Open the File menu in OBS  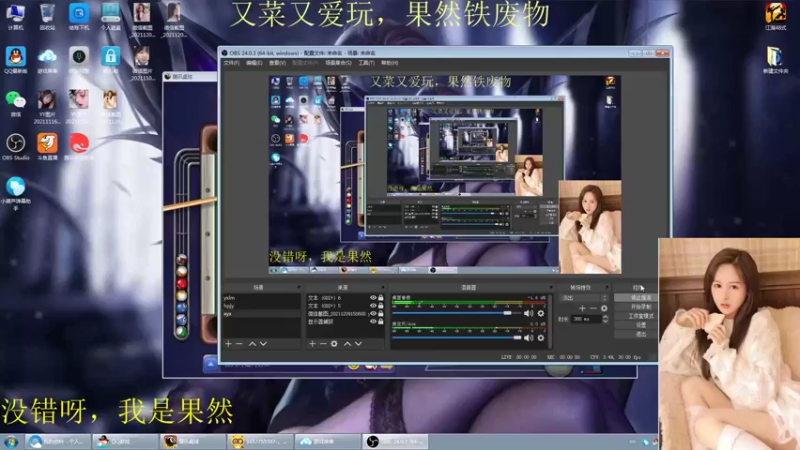pyautogui.click(x=231, y=63)
